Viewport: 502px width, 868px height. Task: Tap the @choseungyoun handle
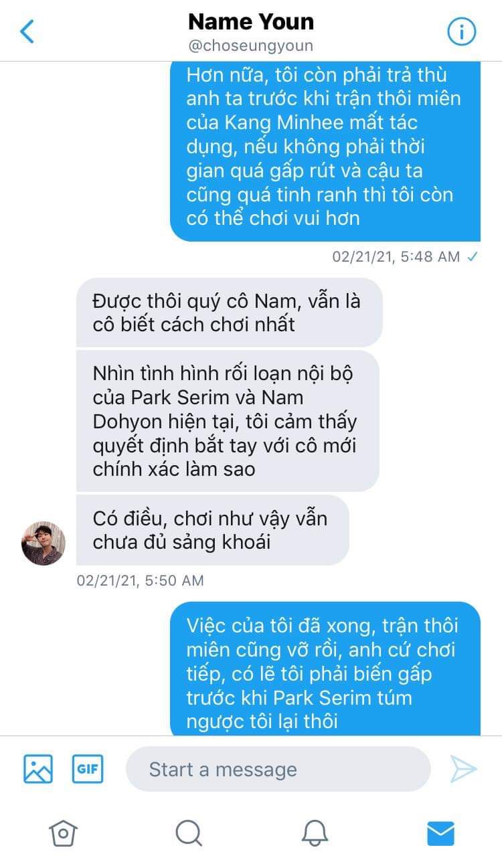[251, 47]
